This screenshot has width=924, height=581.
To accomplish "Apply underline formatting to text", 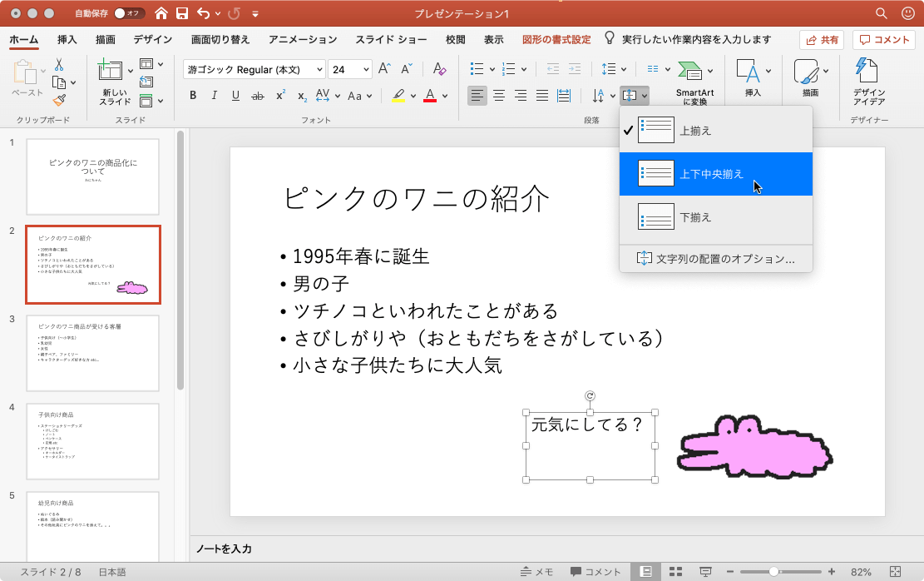I will (235, 96).
